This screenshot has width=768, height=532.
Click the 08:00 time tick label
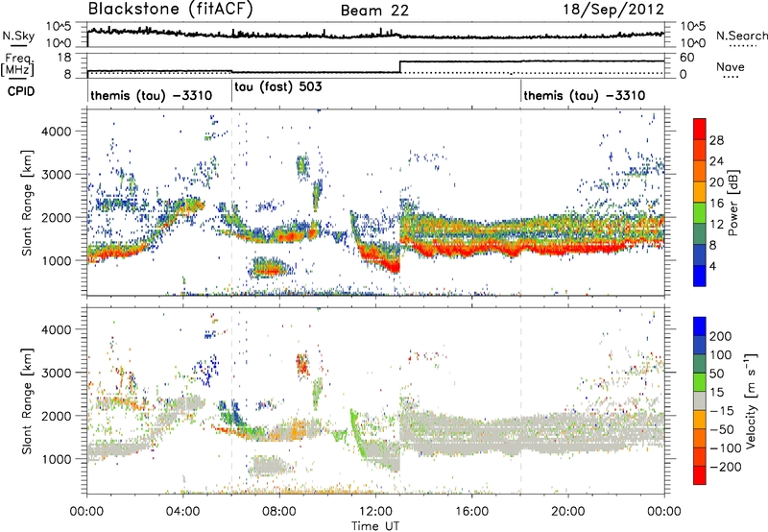(x=279, y=512)
